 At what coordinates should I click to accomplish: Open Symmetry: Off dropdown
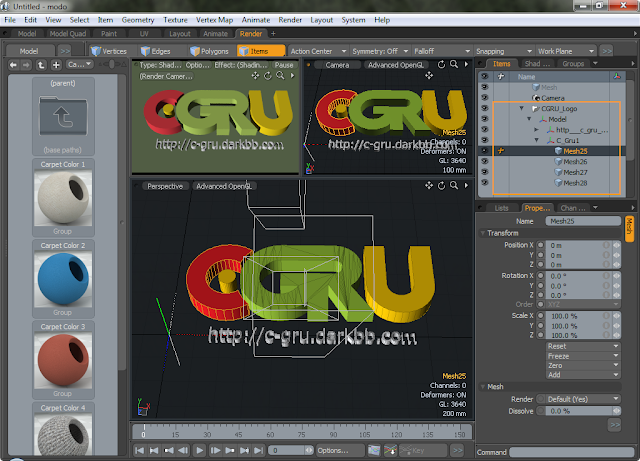tap(380, 51)
